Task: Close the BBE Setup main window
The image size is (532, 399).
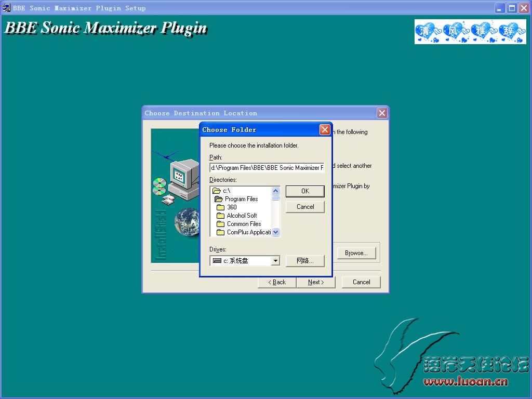Action: coord(524,8)
